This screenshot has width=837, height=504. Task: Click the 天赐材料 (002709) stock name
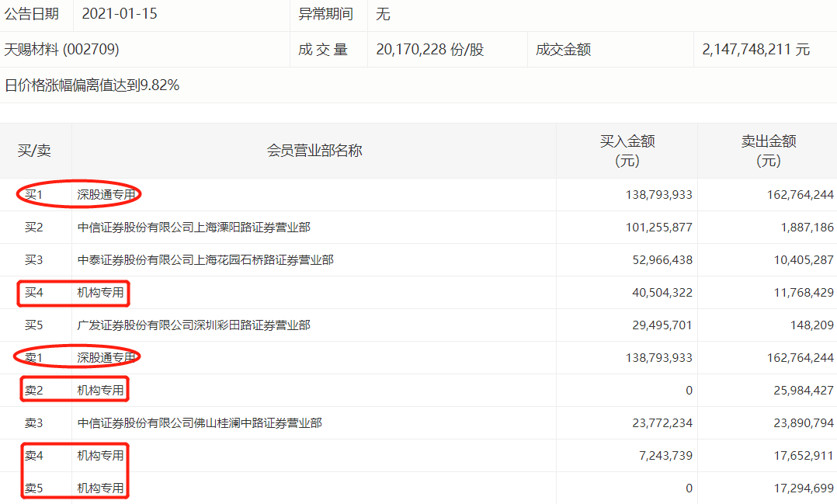point(62,50)
